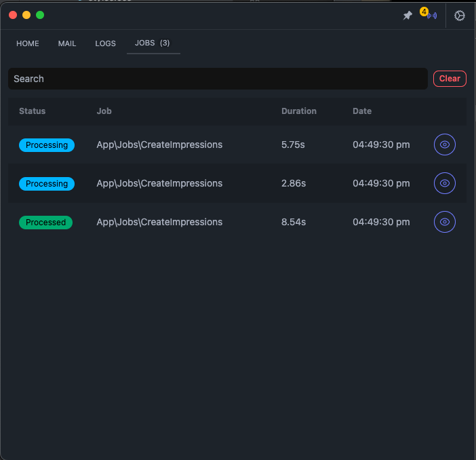476x460 pixels.
Task: Focus the Search input field
Action: [x=218, y=79]
